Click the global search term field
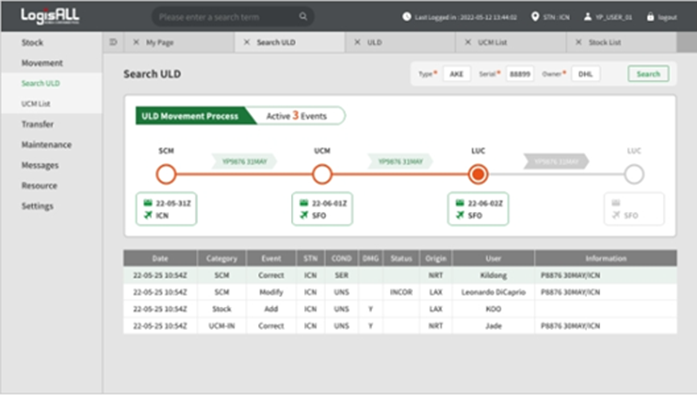This screenshot has width=697, height=395. pyautogui.click(x=227, y=17)
